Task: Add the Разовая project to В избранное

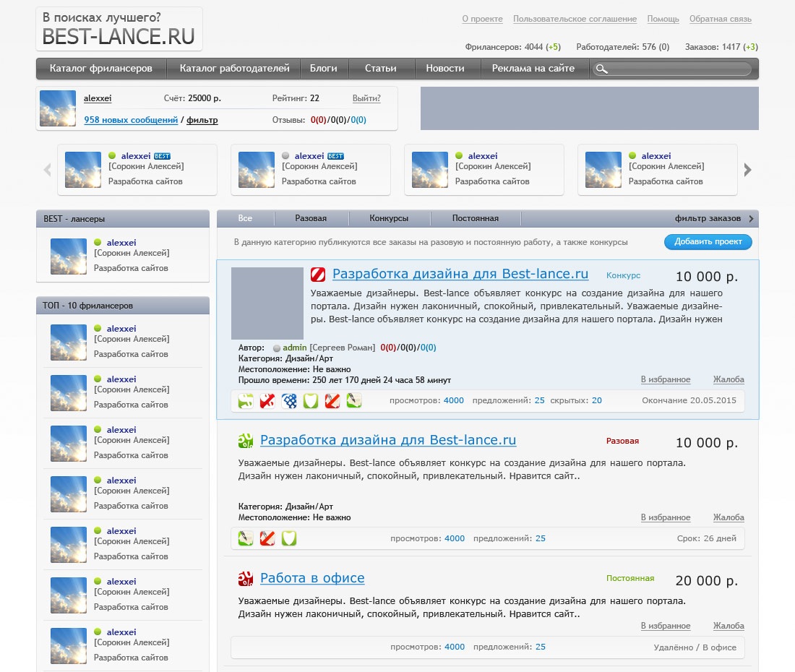Action: tap(666, 517)
